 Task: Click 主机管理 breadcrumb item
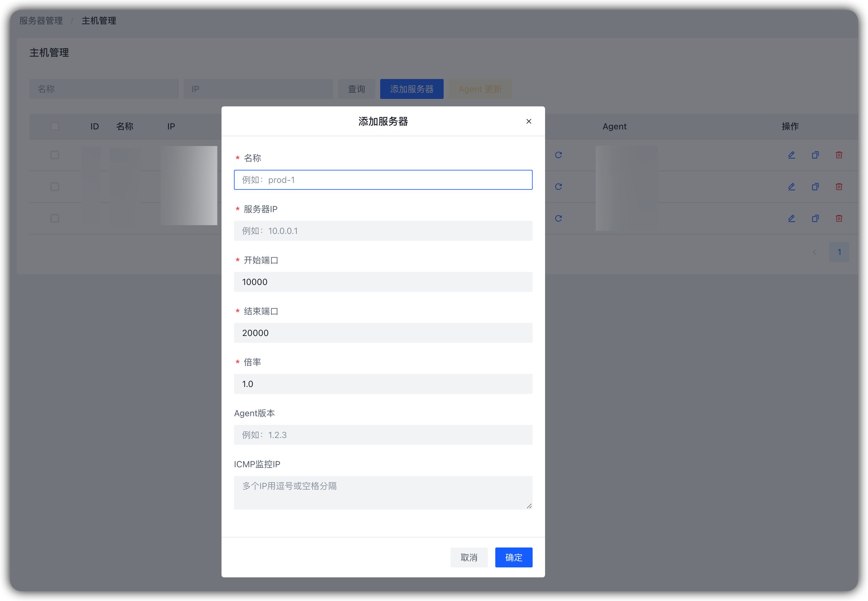(x=99, y=21)
